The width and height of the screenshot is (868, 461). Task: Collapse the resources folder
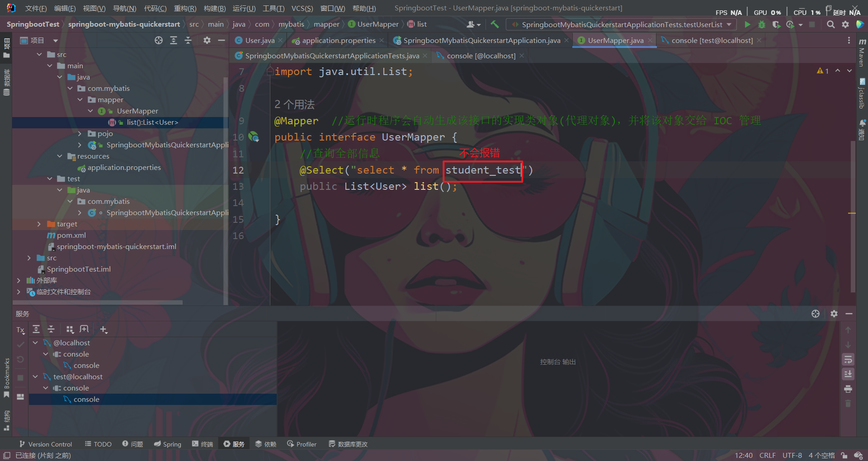pos(60,156)
